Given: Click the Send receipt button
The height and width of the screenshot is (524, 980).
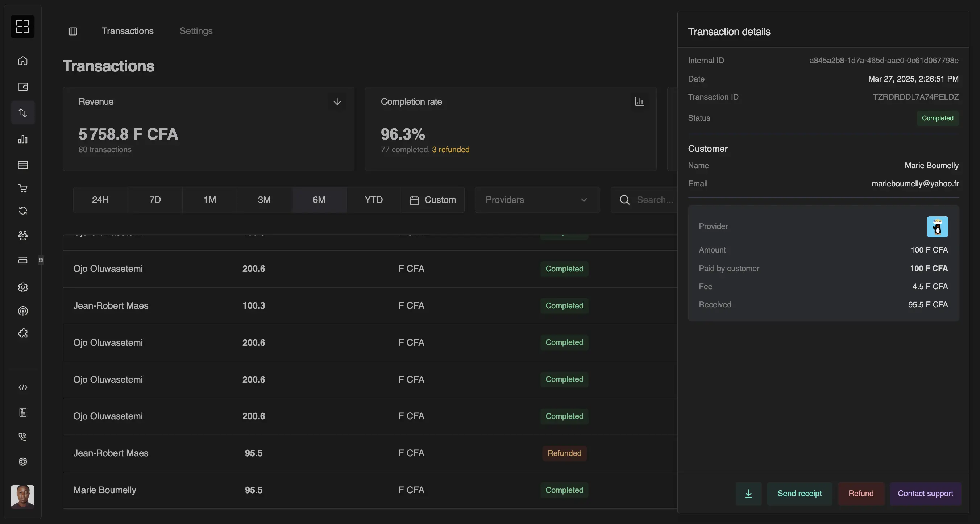Looking at the screenshot, I should (799, 494).
